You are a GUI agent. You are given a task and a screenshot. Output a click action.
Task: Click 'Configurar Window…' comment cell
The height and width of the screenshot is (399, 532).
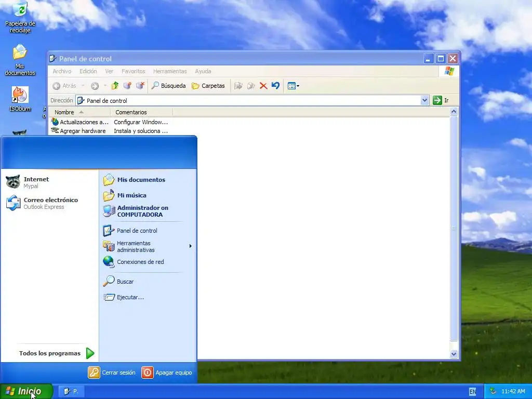(141, 122)
